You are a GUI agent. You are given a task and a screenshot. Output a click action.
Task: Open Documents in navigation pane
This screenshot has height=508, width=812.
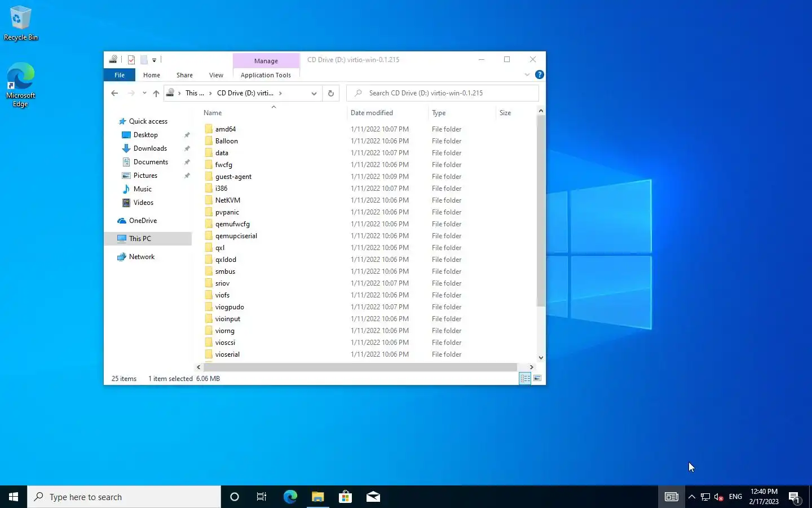tap(151, 162)
